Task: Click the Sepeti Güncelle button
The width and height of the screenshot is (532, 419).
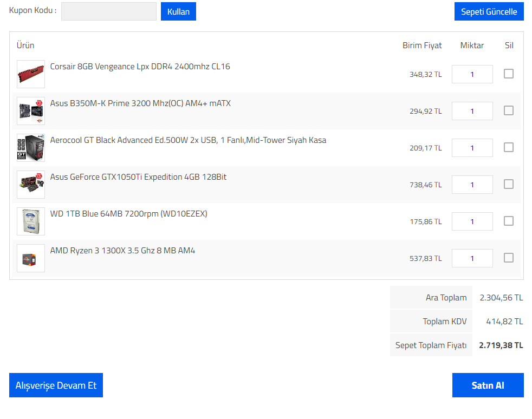Action: pyautogui.click(x=489, y=11)
